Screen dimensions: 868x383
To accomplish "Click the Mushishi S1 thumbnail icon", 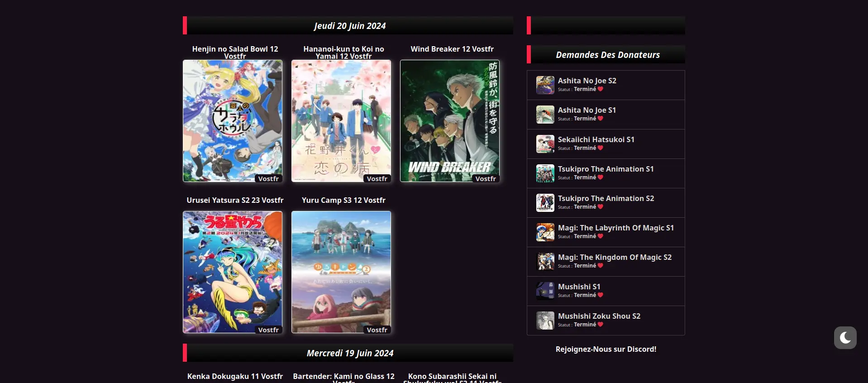I will 545,291.
